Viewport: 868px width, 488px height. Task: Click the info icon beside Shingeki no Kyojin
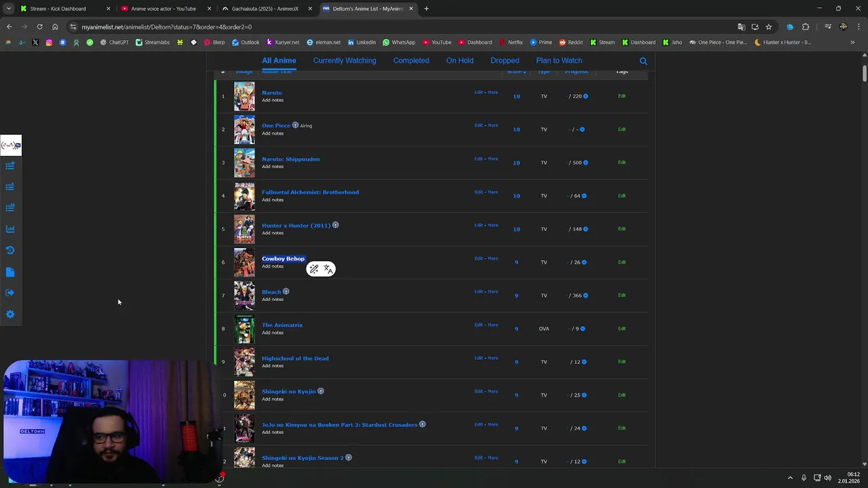tap(321, 391)
